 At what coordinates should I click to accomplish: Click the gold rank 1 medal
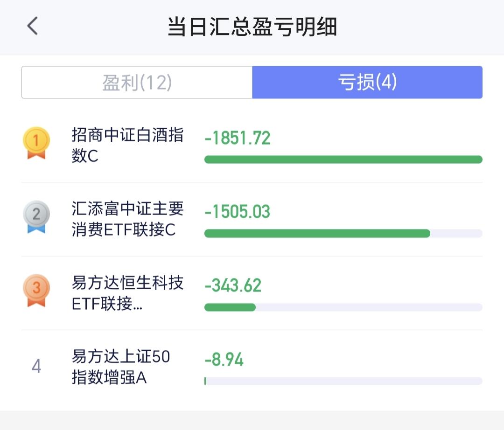point(36,143)
